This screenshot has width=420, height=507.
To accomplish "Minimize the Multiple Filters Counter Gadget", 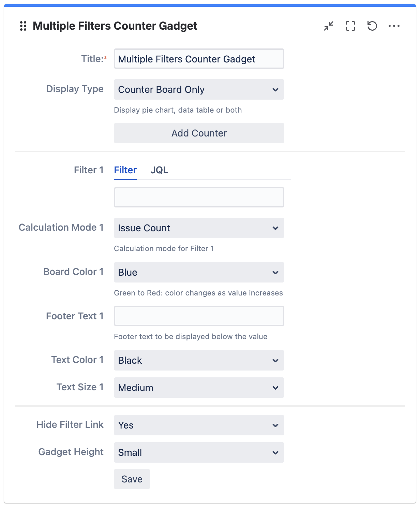I will [x=328, y=26].
